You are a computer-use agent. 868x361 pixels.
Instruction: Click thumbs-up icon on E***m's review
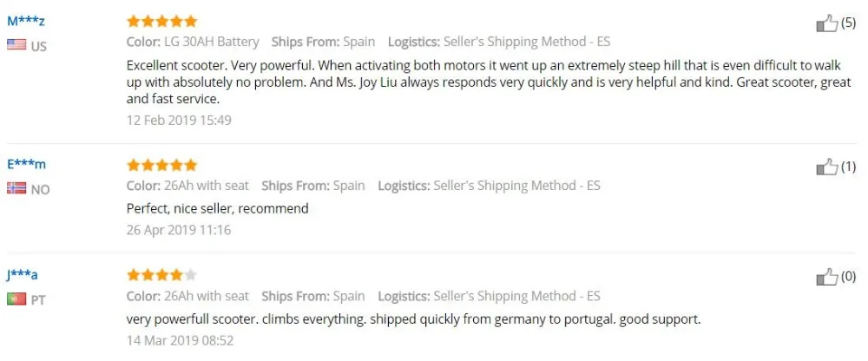click(826, 167)
